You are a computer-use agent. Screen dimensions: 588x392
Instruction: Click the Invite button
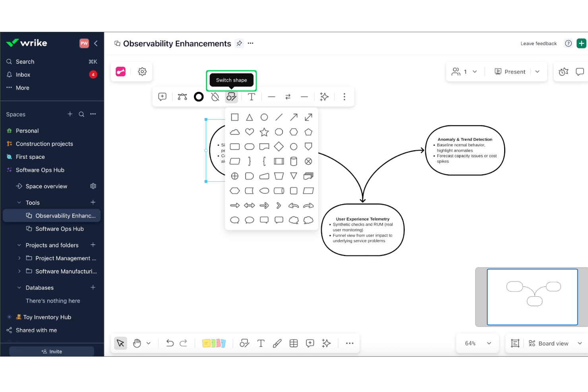[x=52, y=351]
